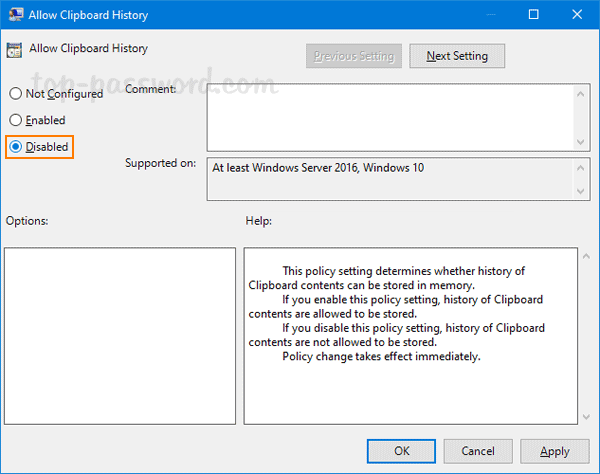Select the Enabled radio button
Screen dimensions: 600x474
[x=15, y=120]
